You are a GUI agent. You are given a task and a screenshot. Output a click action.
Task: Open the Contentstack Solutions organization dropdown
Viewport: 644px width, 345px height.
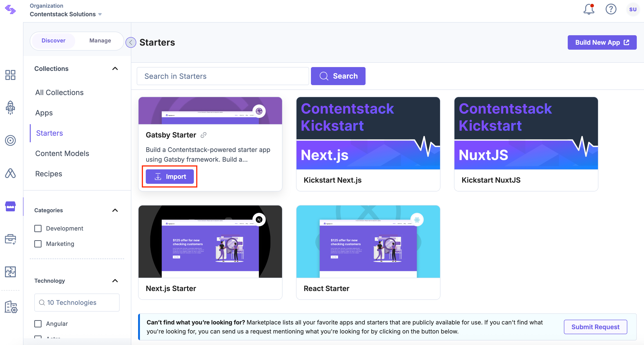(66, 14)
